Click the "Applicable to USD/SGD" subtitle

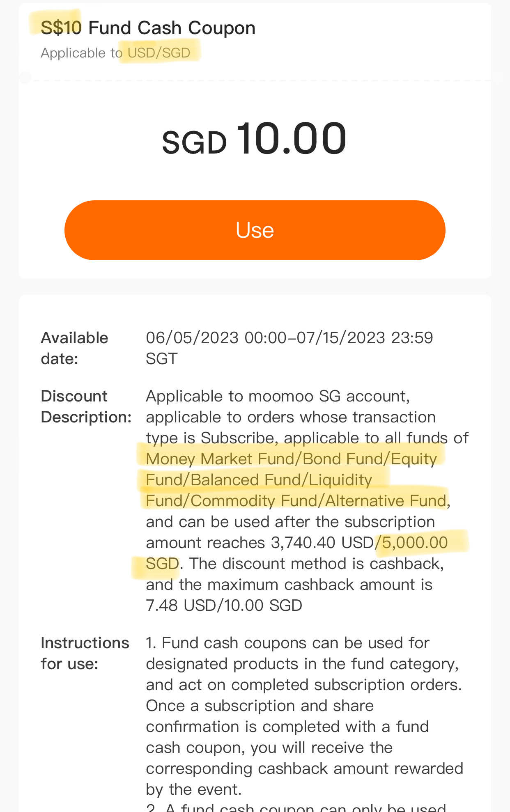(x=115, y=53)
